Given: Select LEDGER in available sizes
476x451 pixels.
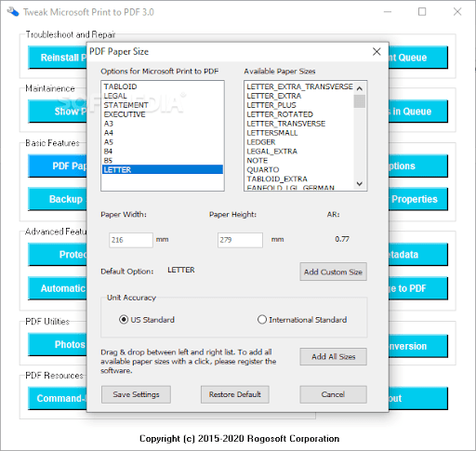Looking at the screenshot, I should coord(299,142).
